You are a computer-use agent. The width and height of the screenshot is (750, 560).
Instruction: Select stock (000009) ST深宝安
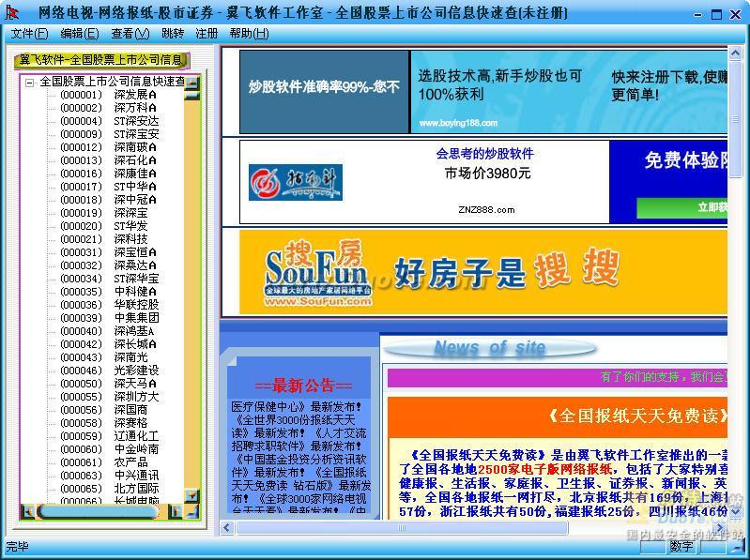[110, 134]
